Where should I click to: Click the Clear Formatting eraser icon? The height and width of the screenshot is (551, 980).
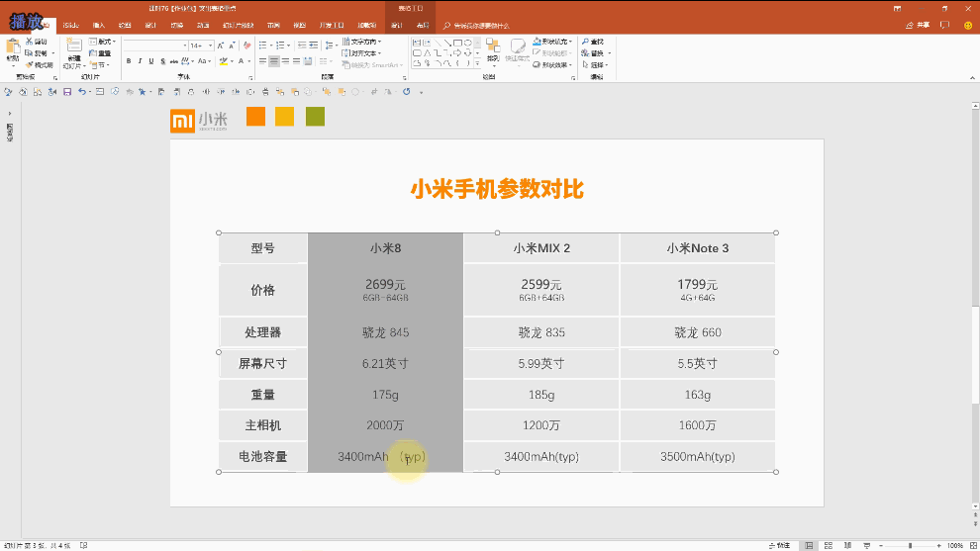pyautogui.click(x=247, y=46)
